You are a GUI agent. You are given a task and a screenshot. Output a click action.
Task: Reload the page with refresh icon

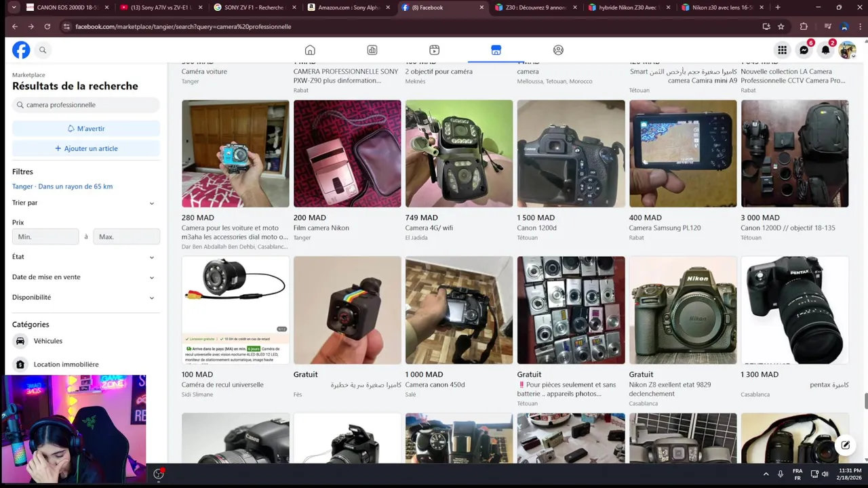coord(47,26)
